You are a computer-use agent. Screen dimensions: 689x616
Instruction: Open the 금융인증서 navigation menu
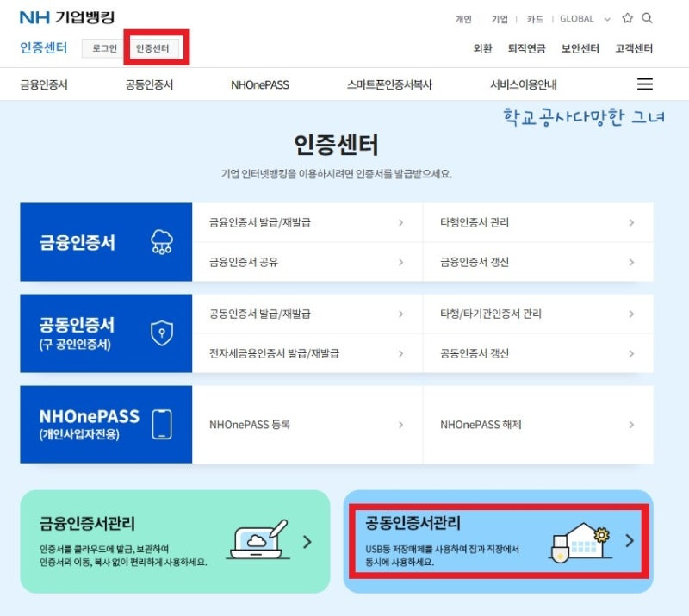click(44, 84)
